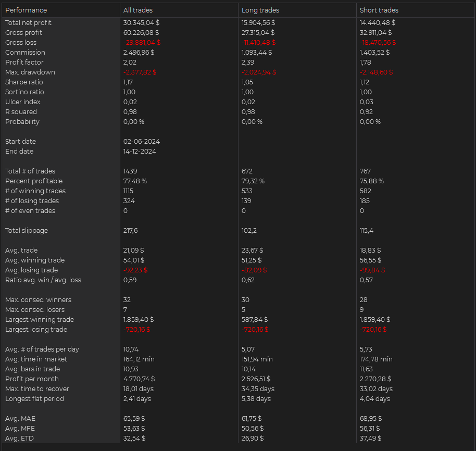Select the All trades total net profit value
Image resolution: width=476 pixels, height=451 pixels.
[142, 22]
